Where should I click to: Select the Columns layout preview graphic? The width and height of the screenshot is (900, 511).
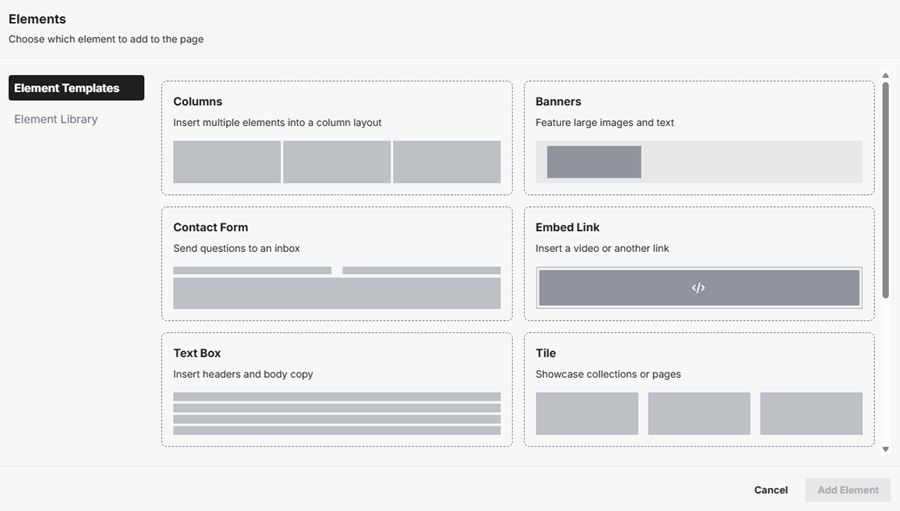(x=337, y=162)
